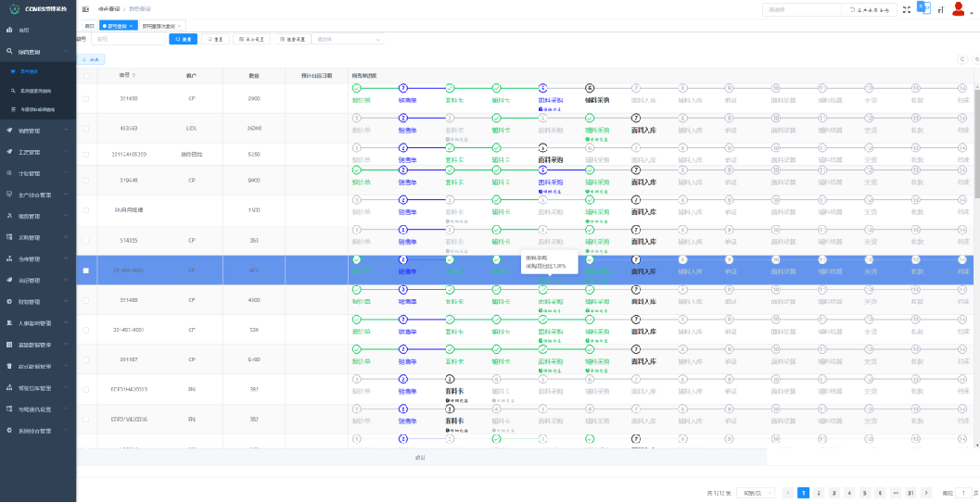Click the blue language translation icon
Screen dimensions: 980x503
(923, 7)
